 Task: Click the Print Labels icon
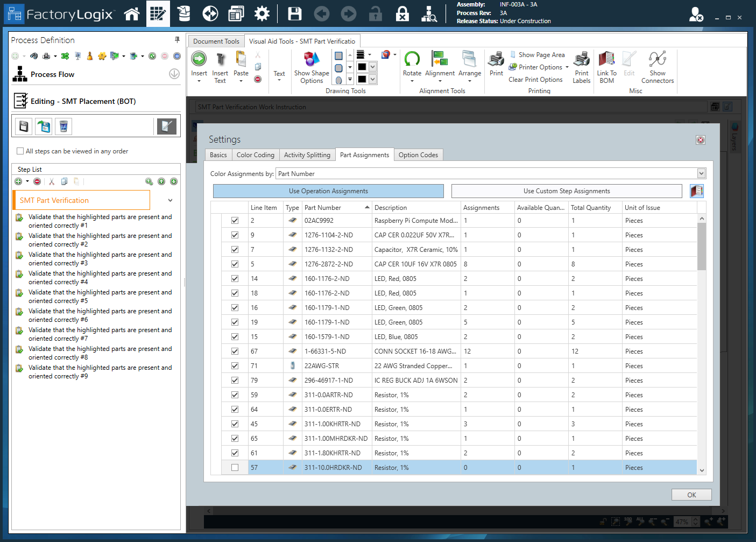[x=582, y=66]
